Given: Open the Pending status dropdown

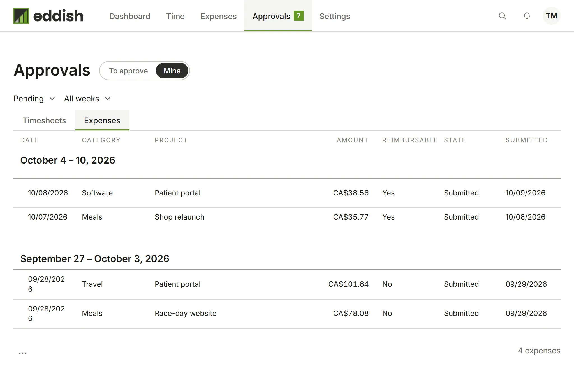Looking at the screenshot, I should click(34, 99).
